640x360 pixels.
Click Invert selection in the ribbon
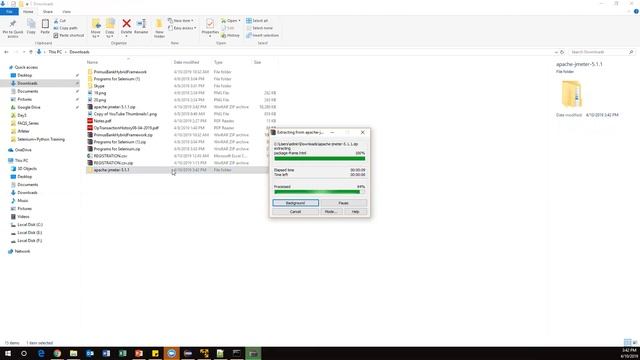(x=262, y=36)
